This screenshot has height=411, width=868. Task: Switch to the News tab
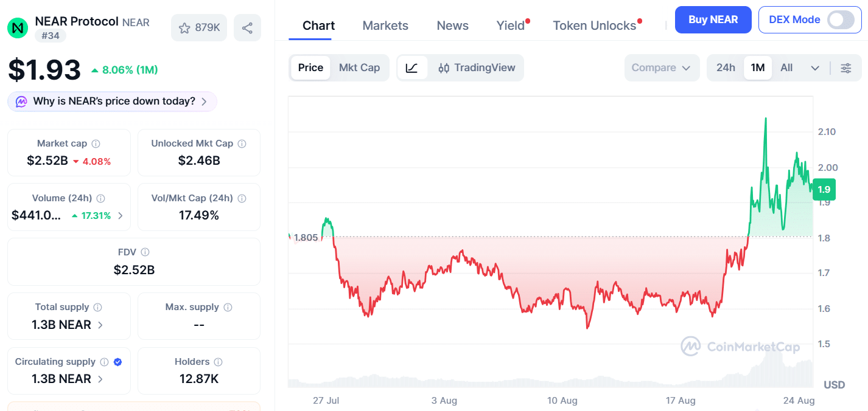click(453, 26)
